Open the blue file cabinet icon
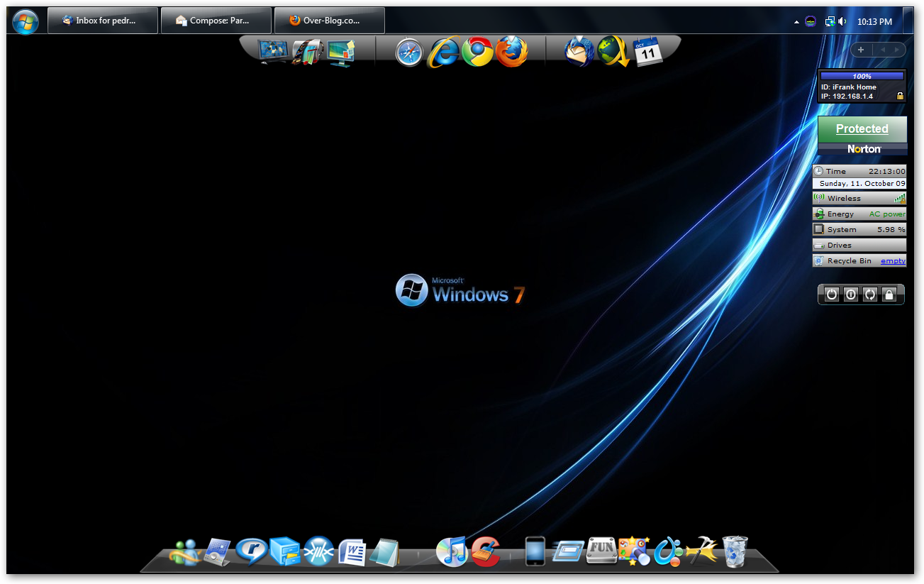The height and width of the screenshot is (584, 924). pyautogui.click(x=285, y=551)
